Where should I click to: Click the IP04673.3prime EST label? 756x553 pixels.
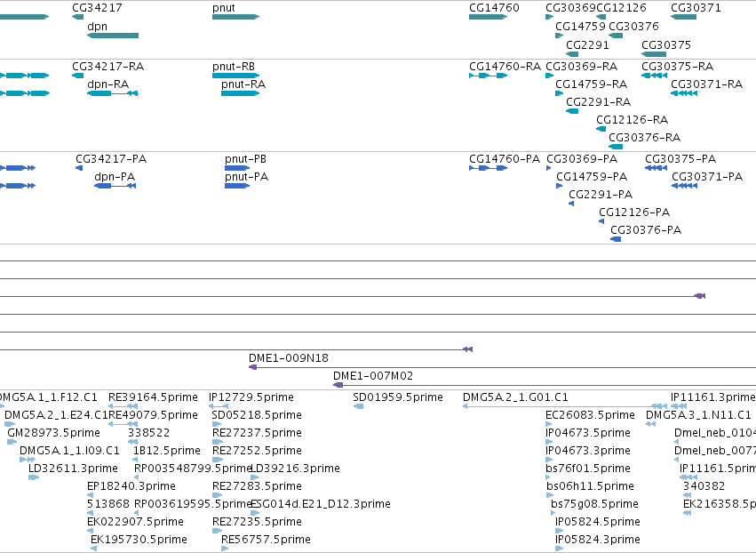[x=588, y=451]
